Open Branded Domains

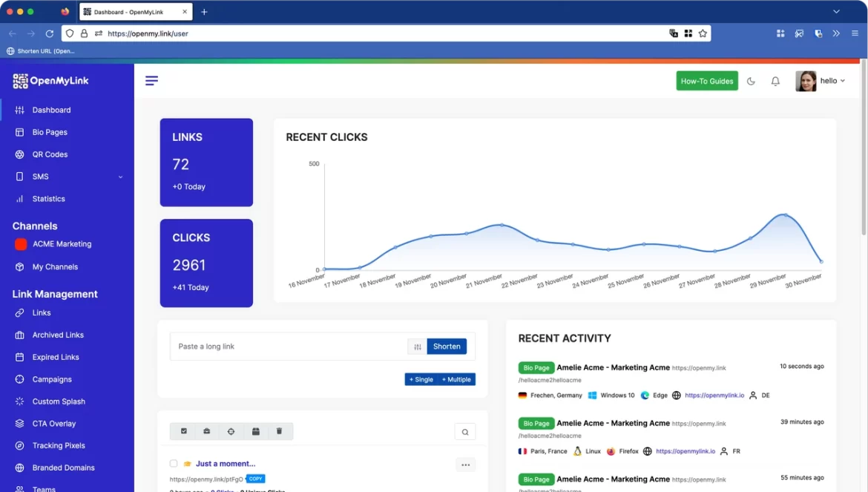63,468
